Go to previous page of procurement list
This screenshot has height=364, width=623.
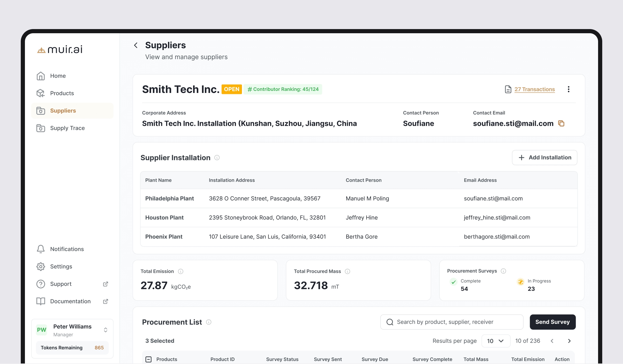pyautogui.click(x=552, y=341)
